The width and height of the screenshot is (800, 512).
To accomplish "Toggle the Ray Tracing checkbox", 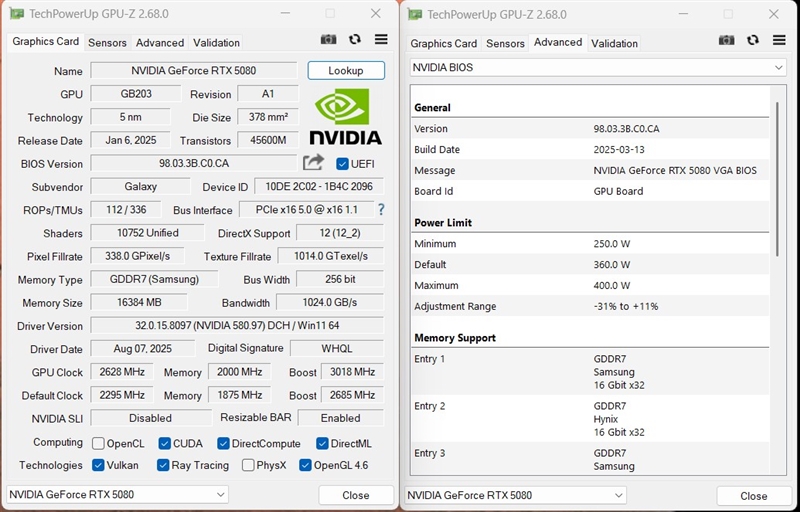I will (163, 465).
